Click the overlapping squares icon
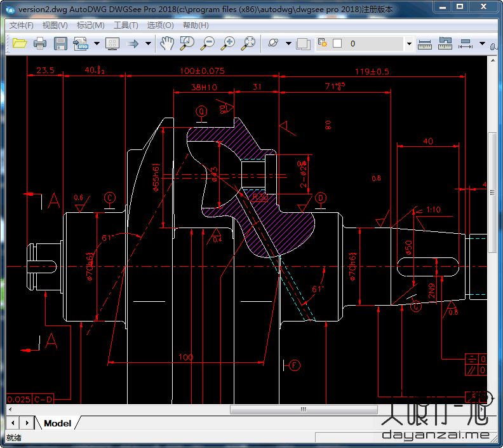 pos(304,44)
